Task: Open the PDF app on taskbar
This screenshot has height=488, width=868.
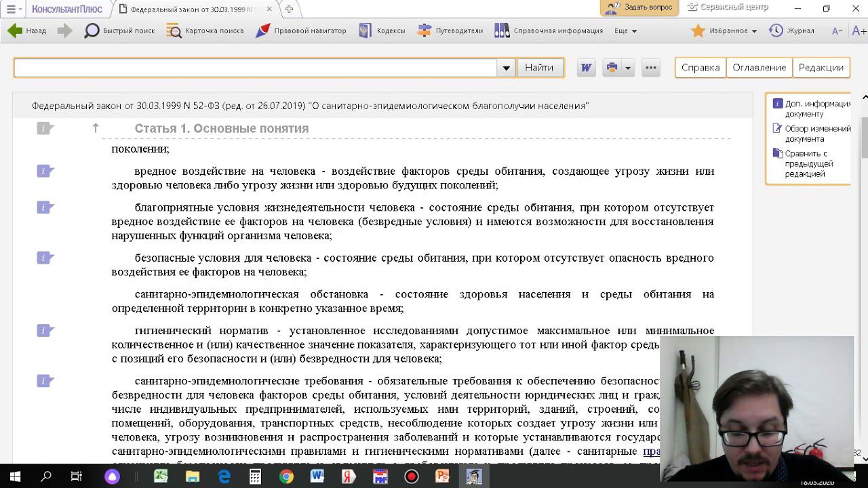Action: (x=380, y=476)
